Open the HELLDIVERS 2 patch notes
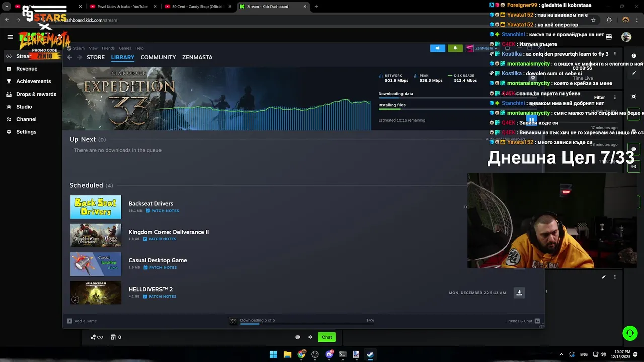Image resolution: width=644 pixels, height=362 pixels. click(x=159, y=297)
